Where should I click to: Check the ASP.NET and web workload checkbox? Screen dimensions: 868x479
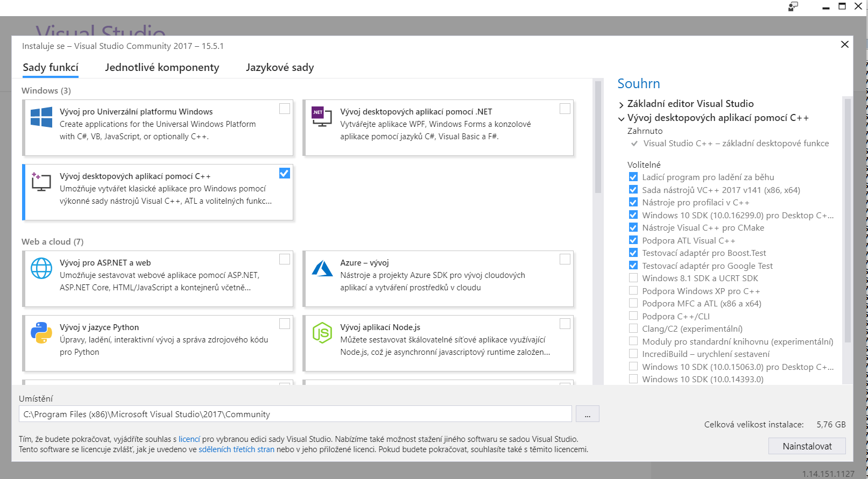pyautogui.click(x=285, y=260)
